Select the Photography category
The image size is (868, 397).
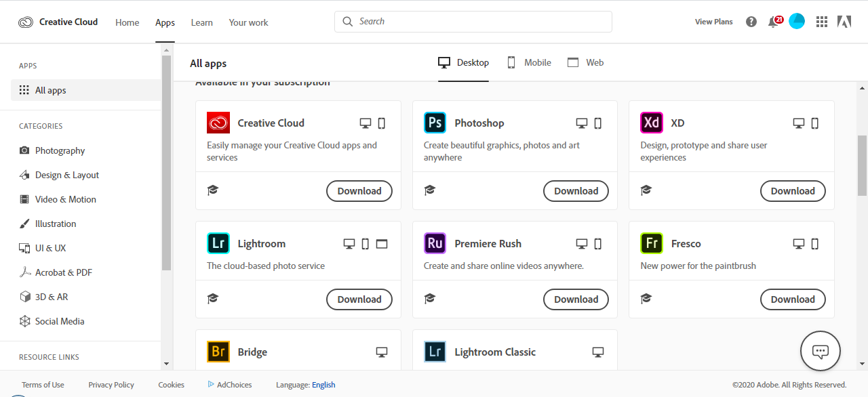(60, 150)
